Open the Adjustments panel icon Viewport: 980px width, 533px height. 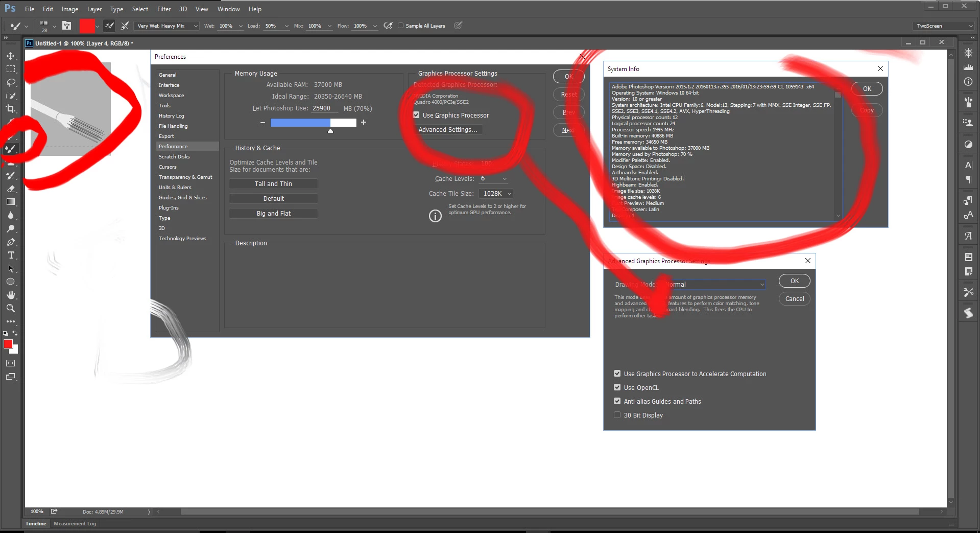tap(968, 144)
